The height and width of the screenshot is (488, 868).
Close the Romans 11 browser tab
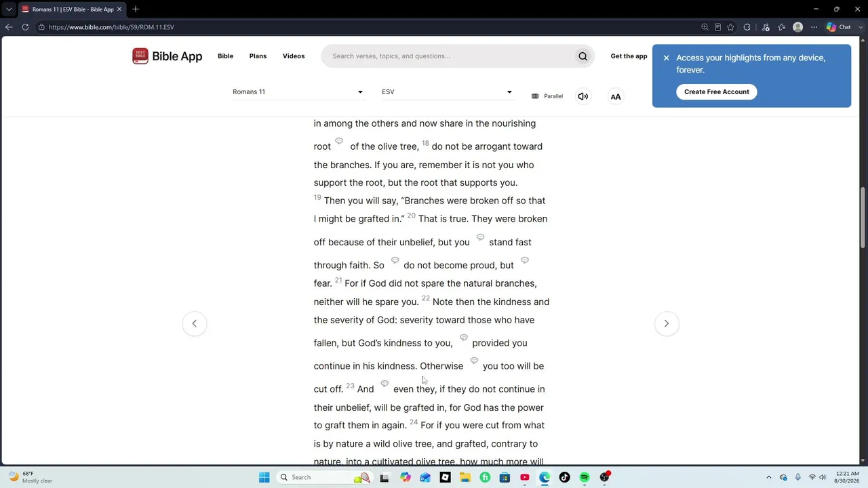click(121, 9)
